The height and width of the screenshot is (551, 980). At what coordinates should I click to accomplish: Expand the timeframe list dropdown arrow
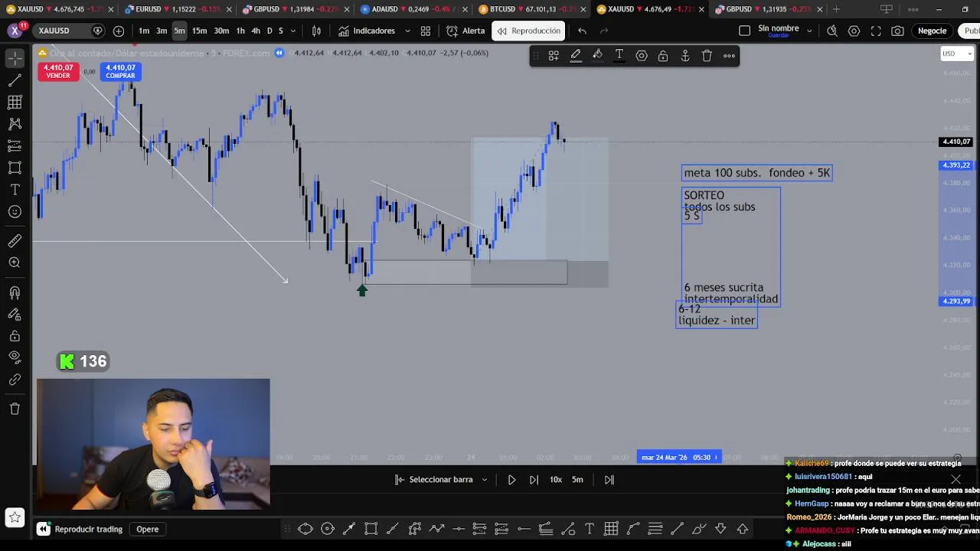[295, 31]
